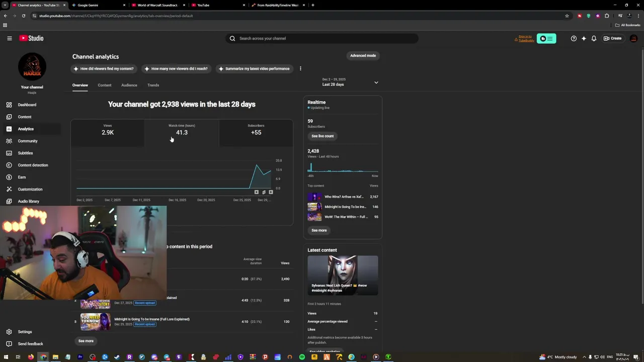This screenshot has height=362, width=644.
Task: Reload the page in the browser
Action: pos(23,16)
